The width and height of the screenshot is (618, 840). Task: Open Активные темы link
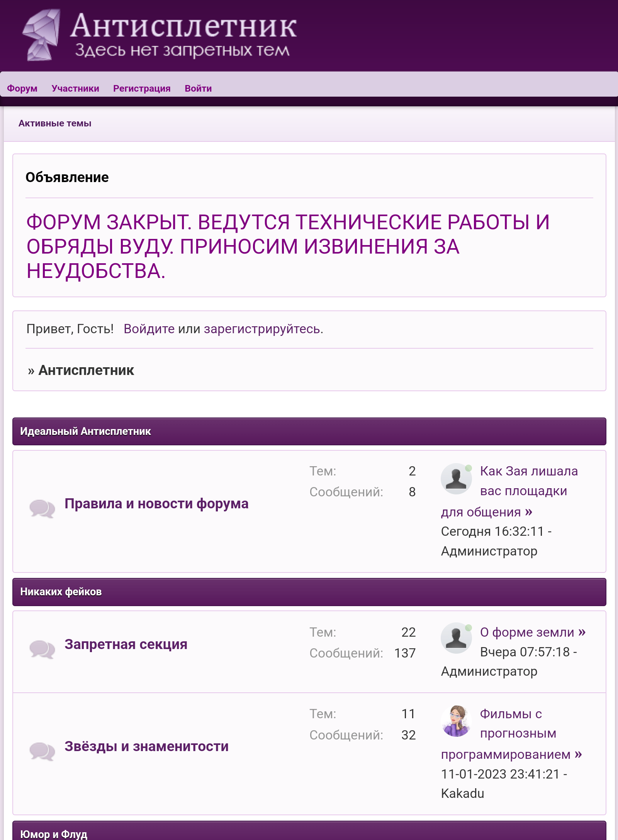click(x=55, y=123)
